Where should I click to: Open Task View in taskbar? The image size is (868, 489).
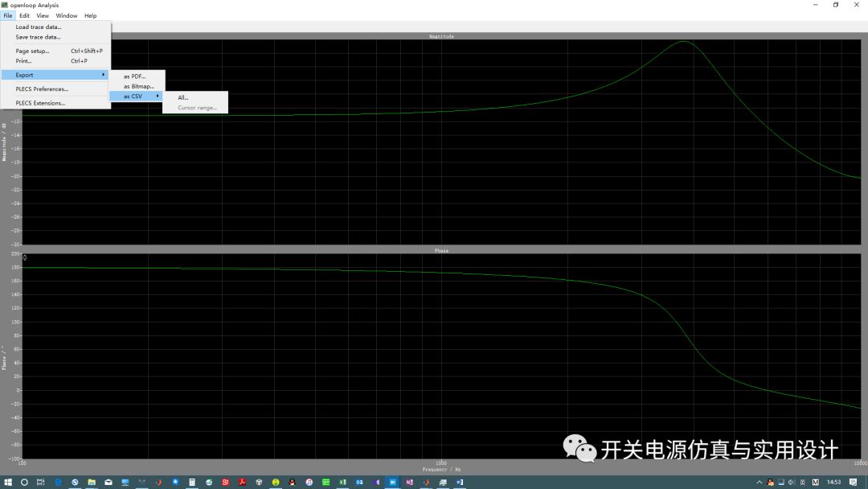pos(40,483)
